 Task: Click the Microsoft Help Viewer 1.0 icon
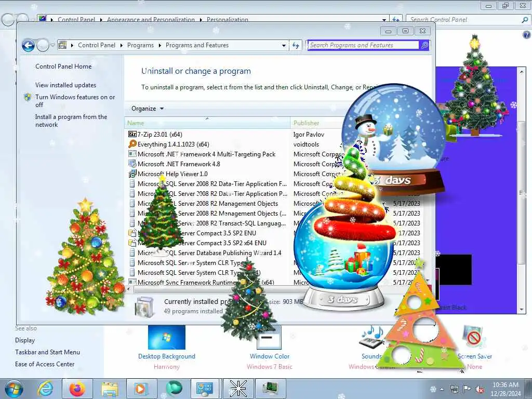132,174
